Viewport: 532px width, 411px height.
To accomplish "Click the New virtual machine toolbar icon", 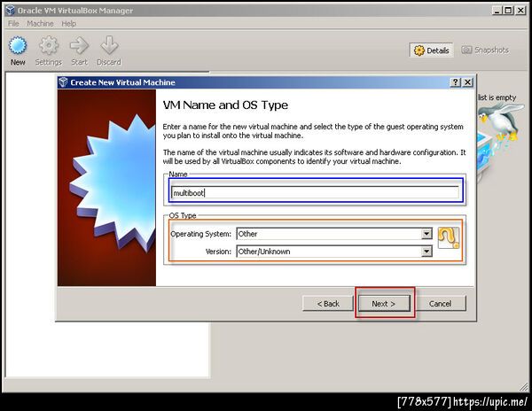I will tap(18, 46).
